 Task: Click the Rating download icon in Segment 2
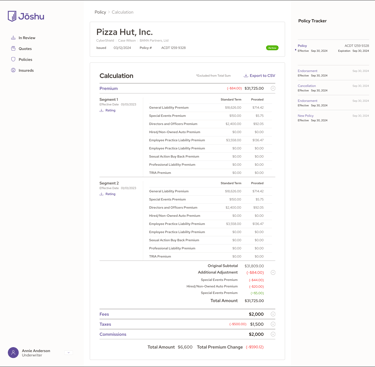click(101, 194)
